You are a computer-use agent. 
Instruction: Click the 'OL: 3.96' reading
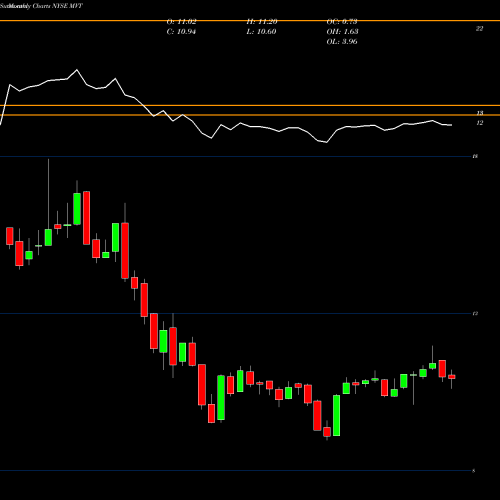pyautogui.click(x=342, y=42)
